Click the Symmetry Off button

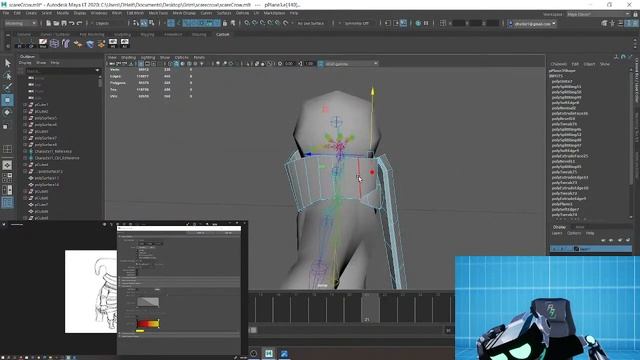click(356, 24)
